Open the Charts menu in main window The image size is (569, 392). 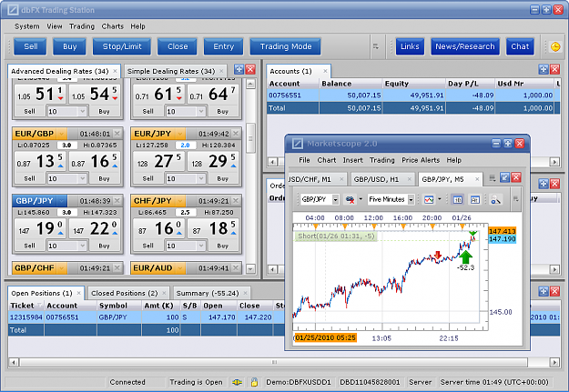tap(113, 26)
